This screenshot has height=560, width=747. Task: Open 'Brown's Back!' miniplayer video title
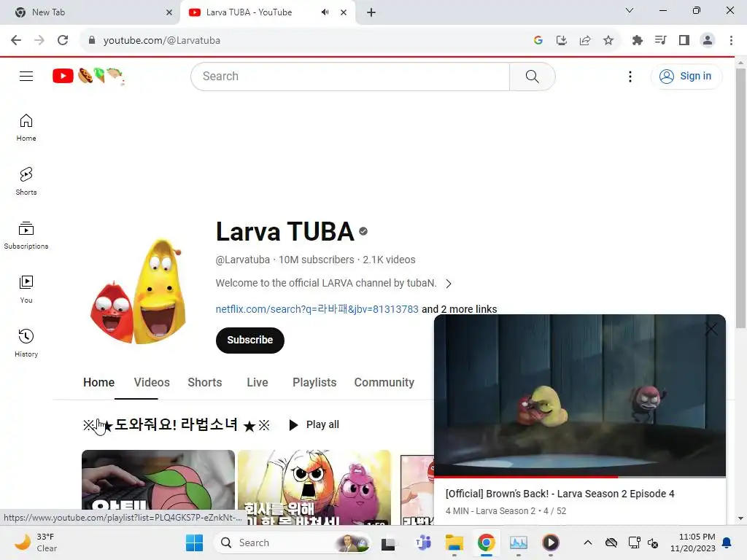click(560, 494)
